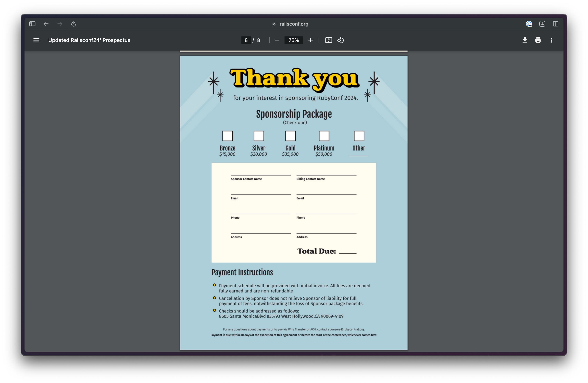Toggle the split view icon

(x=556, y=24)
